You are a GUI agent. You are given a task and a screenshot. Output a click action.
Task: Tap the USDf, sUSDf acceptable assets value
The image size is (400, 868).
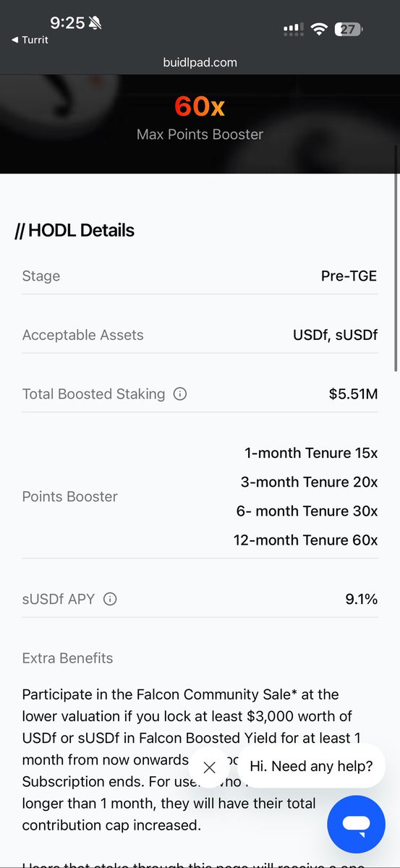point(335,335)
